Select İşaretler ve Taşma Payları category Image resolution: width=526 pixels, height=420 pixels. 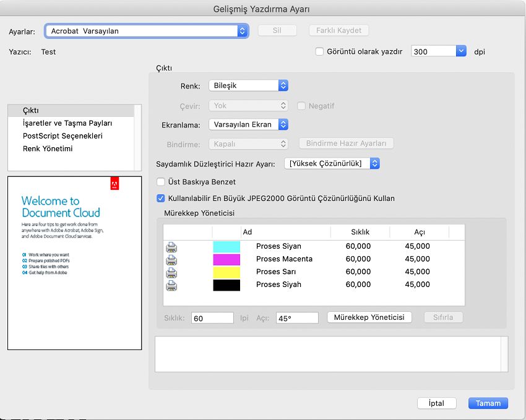click(71, 123)
